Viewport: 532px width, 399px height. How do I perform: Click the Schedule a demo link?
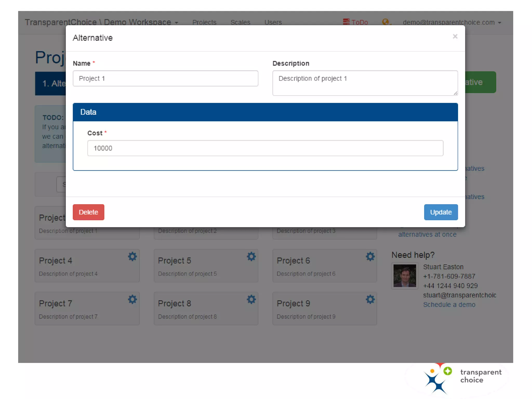(449, 305)
